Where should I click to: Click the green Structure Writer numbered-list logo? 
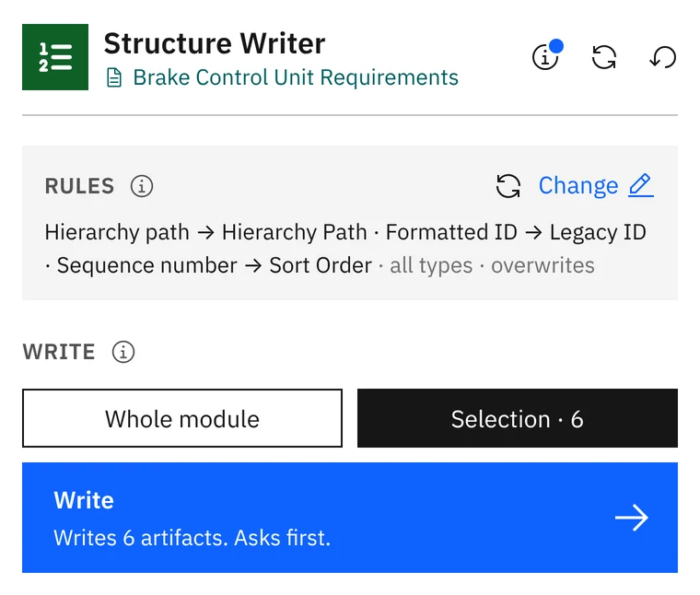[x=55, y=57]
